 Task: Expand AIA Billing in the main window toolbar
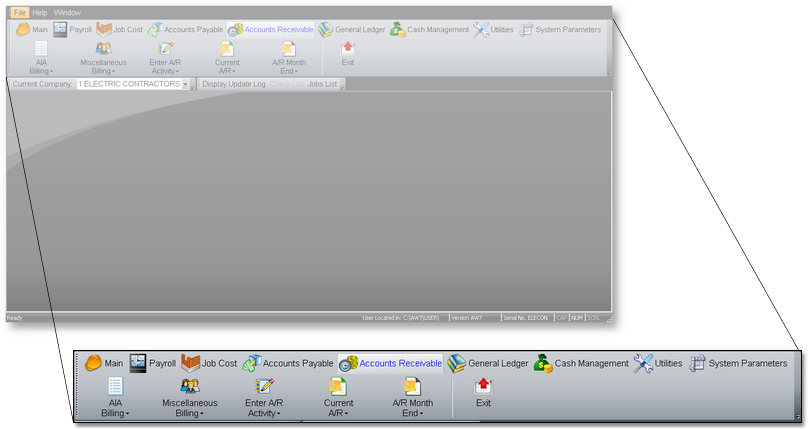pos(41,58)
